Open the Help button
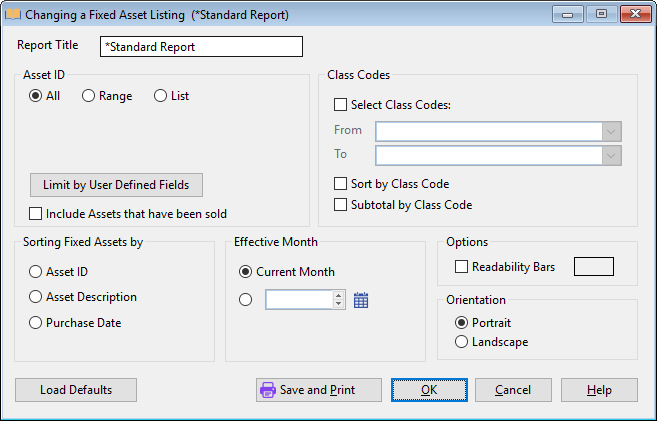 [600, 390]
